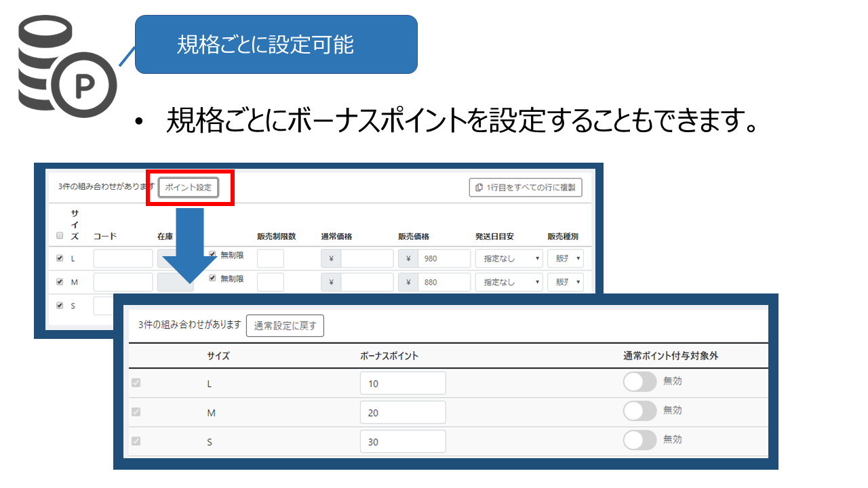Click the コード input for size L
Image resolution: width=868 pixels, height=488 pixels.
[x=123, y=258]
